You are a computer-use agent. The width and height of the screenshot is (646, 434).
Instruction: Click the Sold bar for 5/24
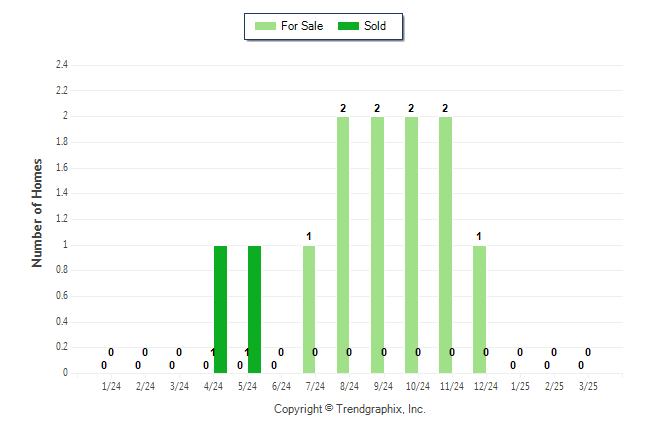(254, 310)
